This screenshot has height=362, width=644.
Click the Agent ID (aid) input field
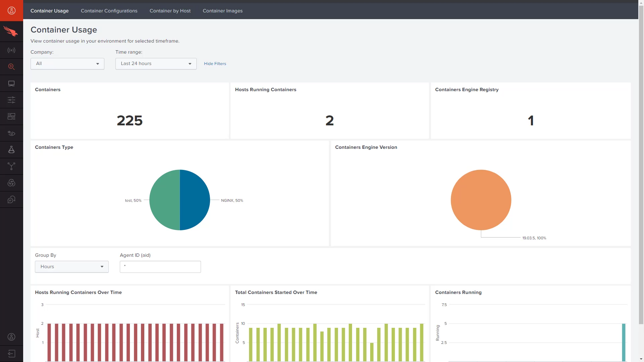(160, 267)
